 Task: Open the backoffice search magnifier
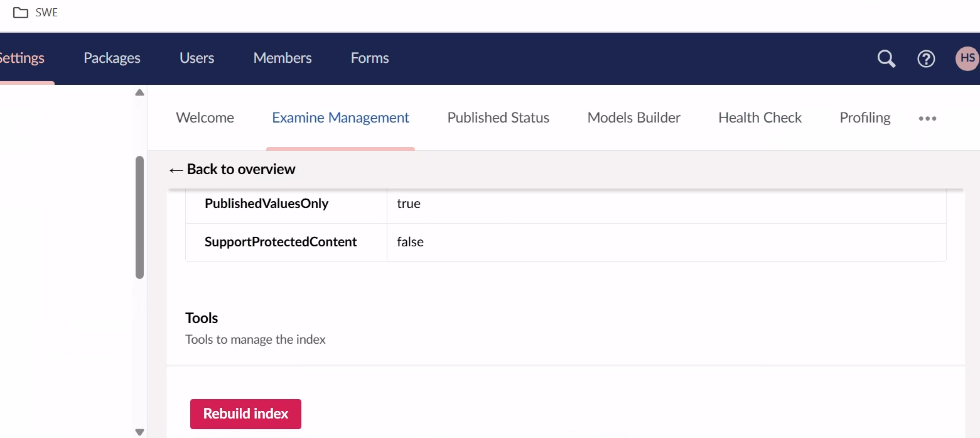[x=886, y=58]
